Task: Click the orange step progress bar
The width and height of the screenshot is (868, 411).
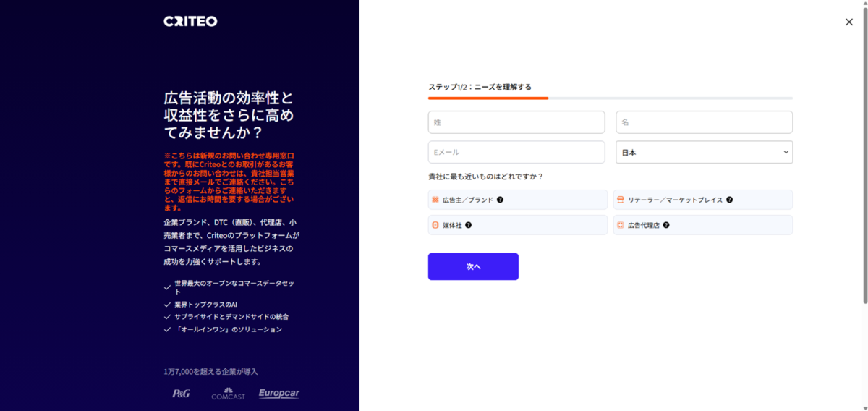Action: (x=488, y=98)
